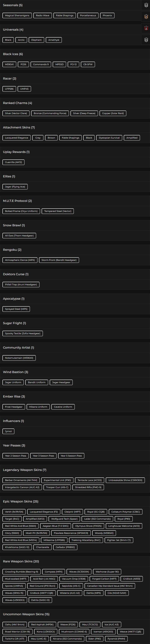This screenshot has width=150, height=644.
Task: Choose the MP5SD Black Ice tag
Action: [x=59, y=64]
